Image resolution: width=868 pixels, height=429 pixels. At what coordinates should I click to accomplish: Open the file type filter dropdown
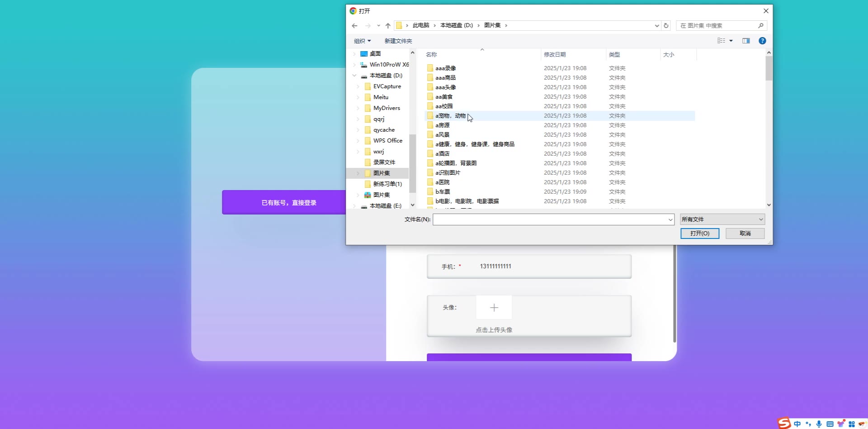[722, 219]
